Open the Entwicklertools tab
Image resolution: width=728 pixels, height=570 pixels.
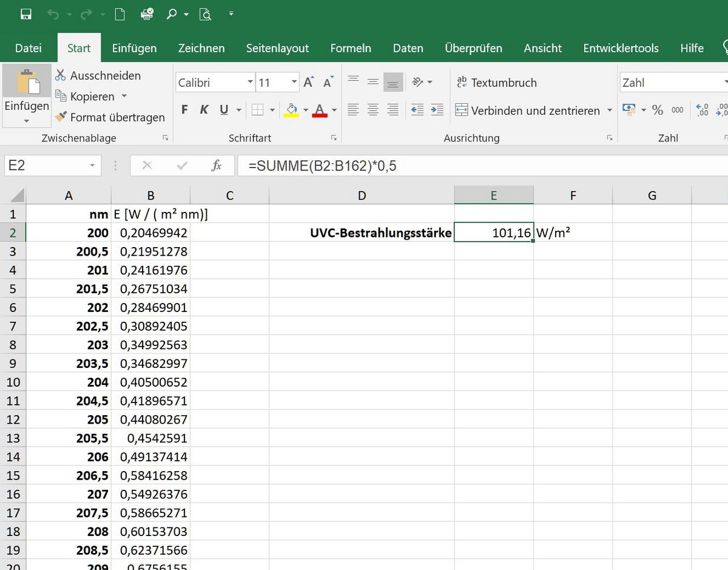tap(621, 48)
